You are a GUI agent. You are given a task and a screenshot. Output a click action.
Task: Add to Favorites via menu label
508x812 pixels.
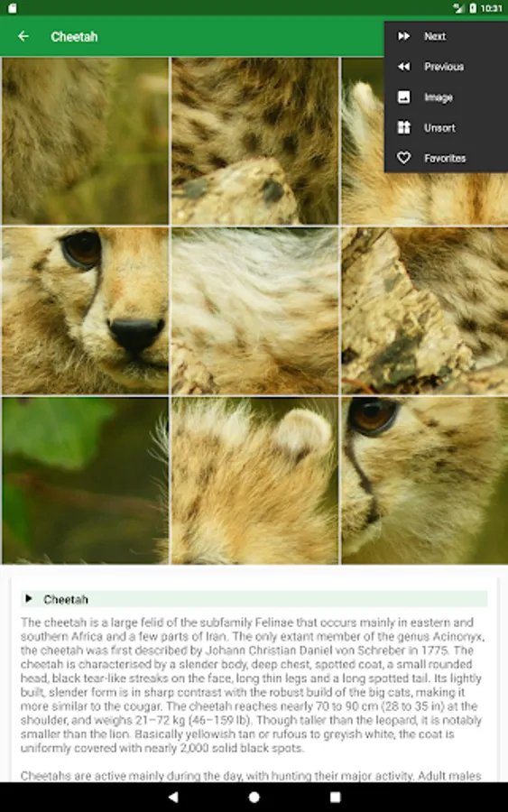445,159
